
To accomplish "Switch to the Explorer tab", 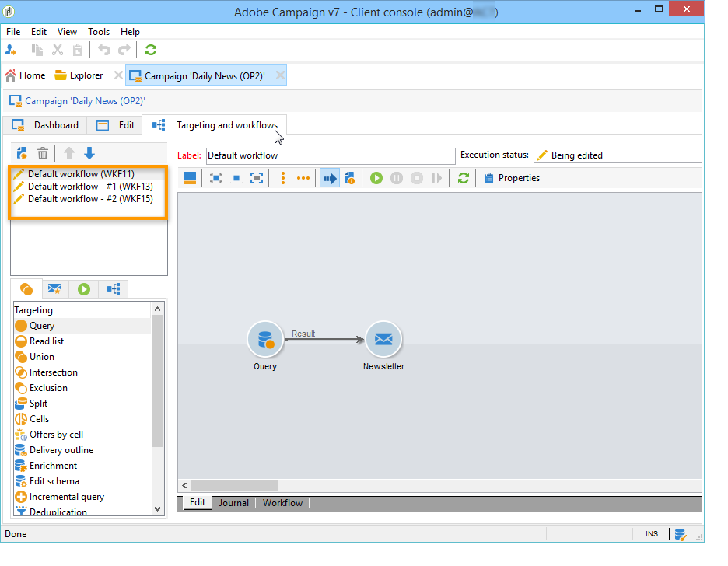I will click(x=79, y=75).
